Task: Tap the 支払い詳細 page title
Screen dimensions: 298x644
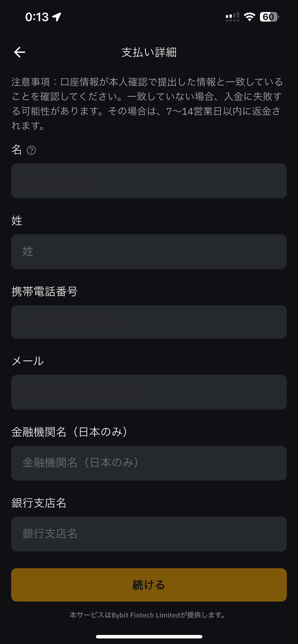Action: 149,52
